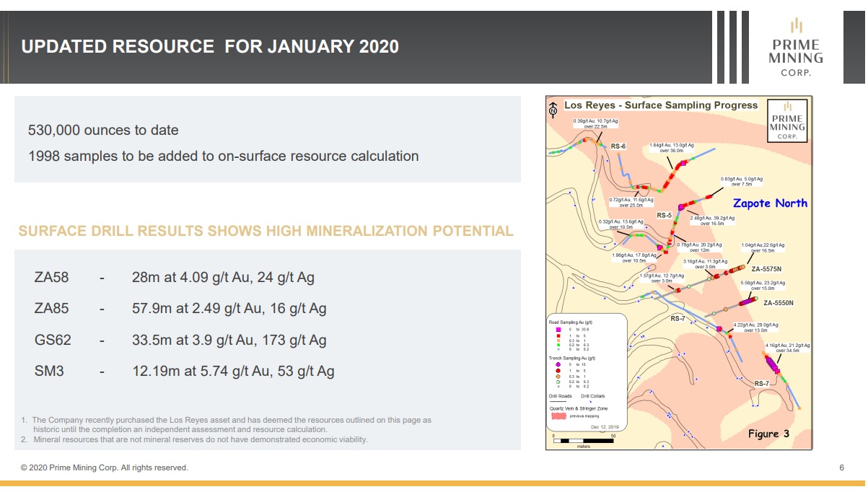Click the 'Quartz Vein & Stringer Zone' legend label
The image size is (868, 492).
577,408
